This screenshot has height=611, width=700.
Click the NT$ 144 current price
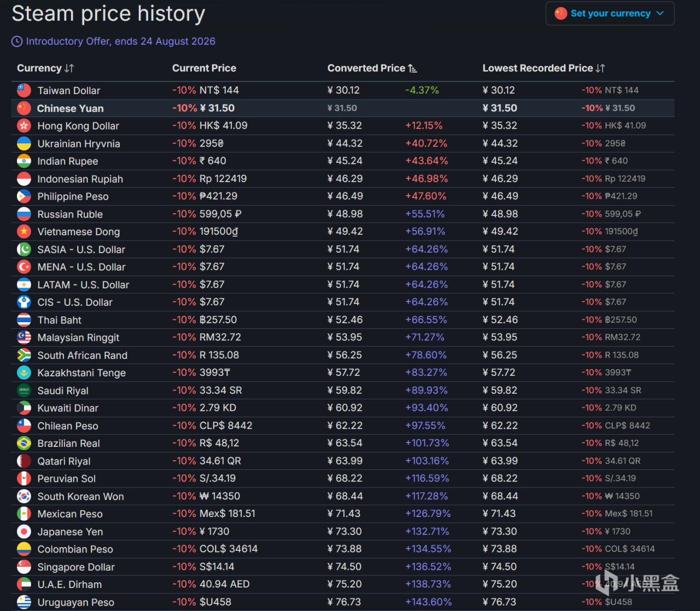click(x=219, y=90)
